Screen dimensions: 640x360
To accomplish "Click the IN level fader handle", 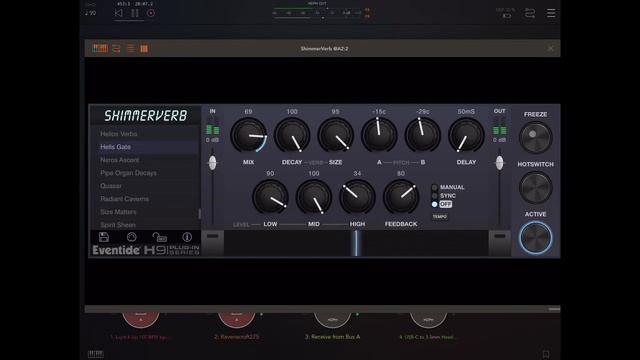I will pyautogui.click(x=213, y=162).
